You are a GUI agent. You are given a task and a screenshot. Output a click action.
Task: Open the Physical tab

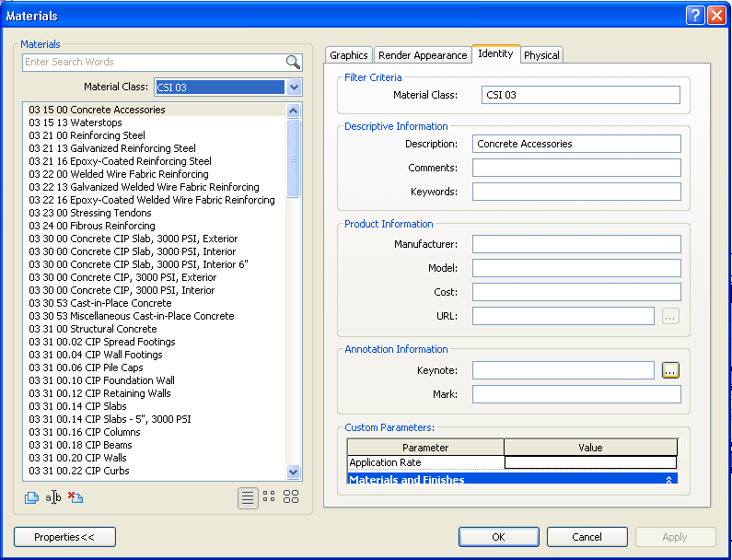click(541, 55)
